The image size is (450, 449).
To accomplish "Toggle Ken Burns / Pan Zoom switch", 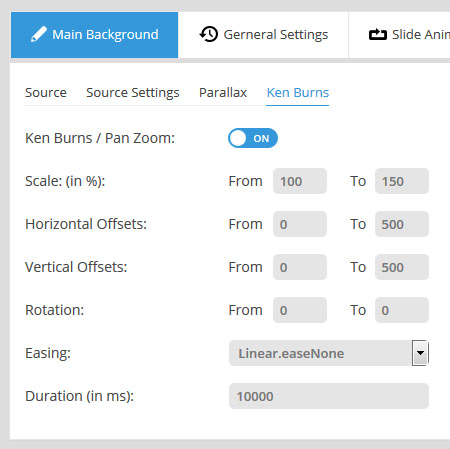I will (253, 138).
